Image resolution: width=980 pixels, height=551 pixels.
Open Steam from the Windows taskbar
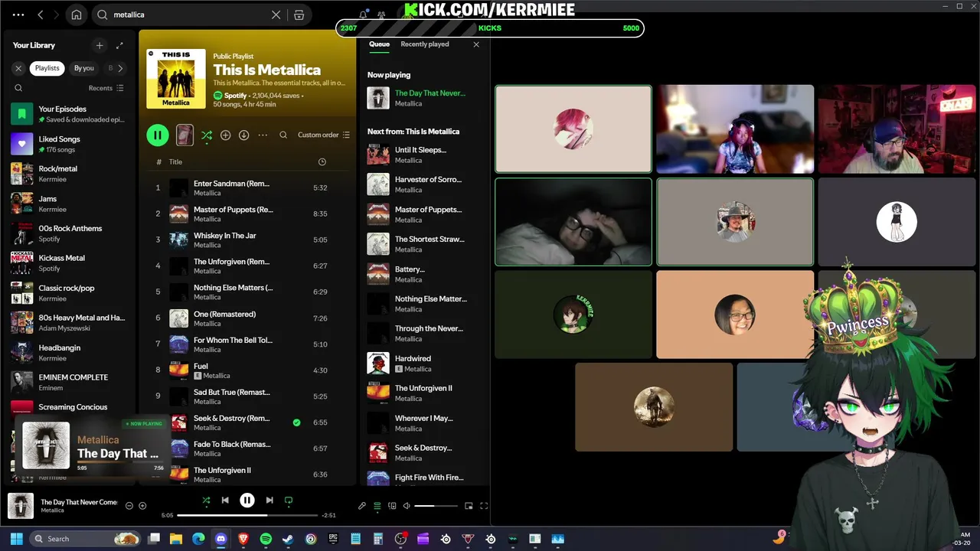point(288,539)
